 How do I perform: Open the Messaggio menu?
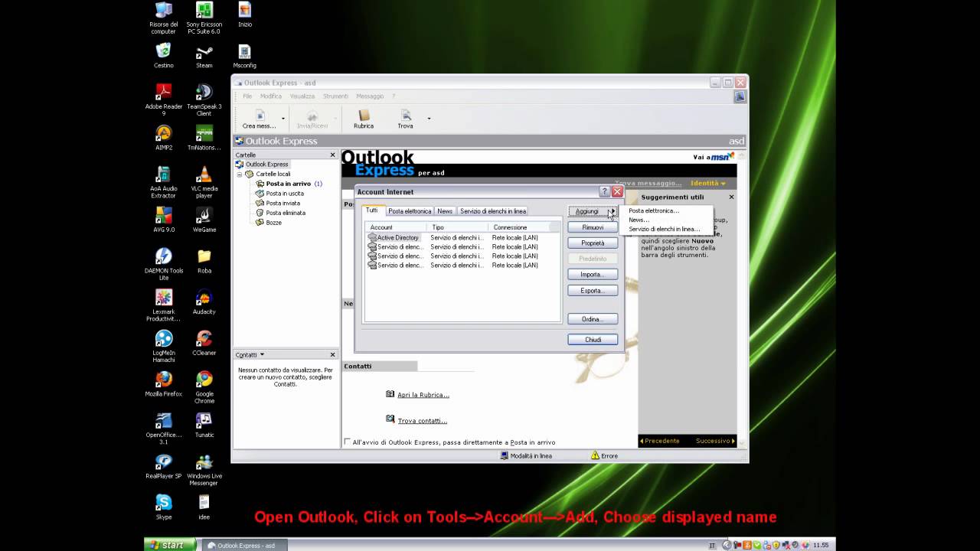pyautogui.click(x=370, y=96)
